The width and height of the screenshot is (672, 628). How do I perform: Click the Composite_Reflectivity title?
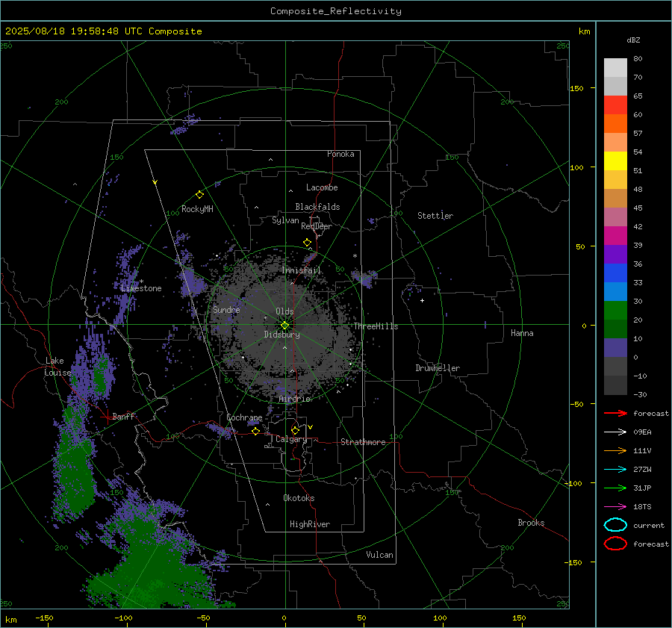point(336,11)
